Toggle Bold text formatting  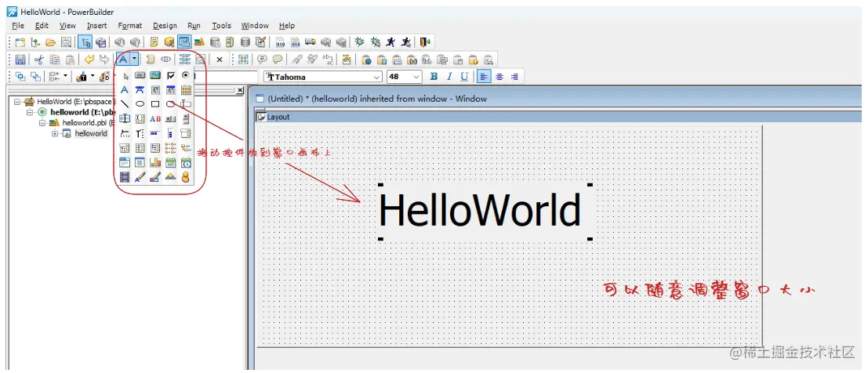pos(434,76)
